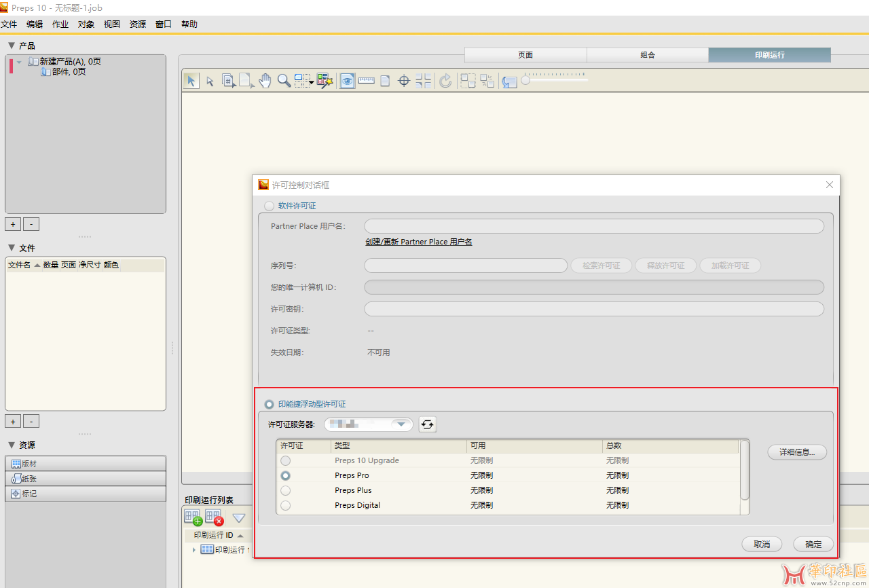Screen dimensions: 869x588
Task: Click the delete press run icon
Action: (215, 517)
